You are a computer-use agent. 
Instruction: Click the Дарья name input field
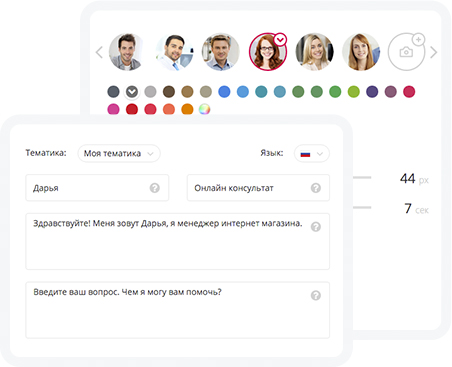click(97, 188)
